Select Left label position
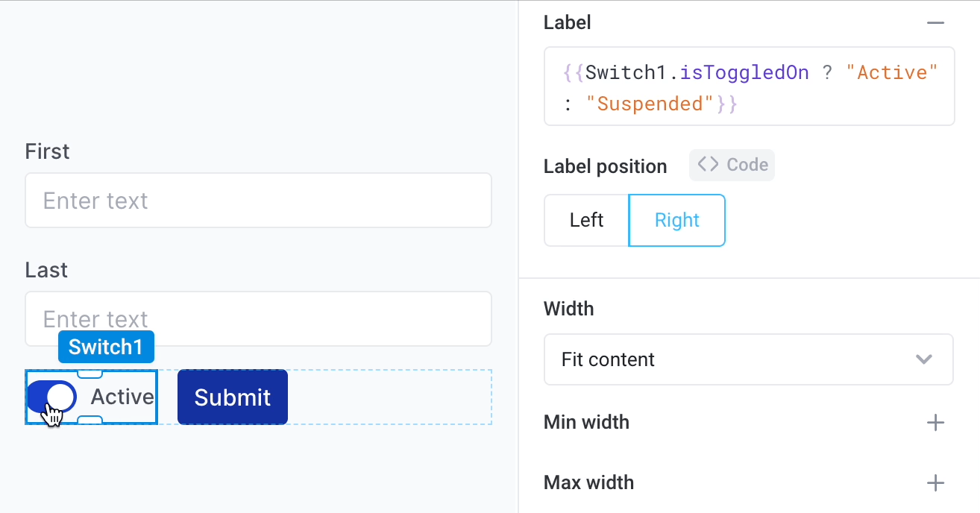This screenshot has width=980, height=513. (x=586, y=220)
